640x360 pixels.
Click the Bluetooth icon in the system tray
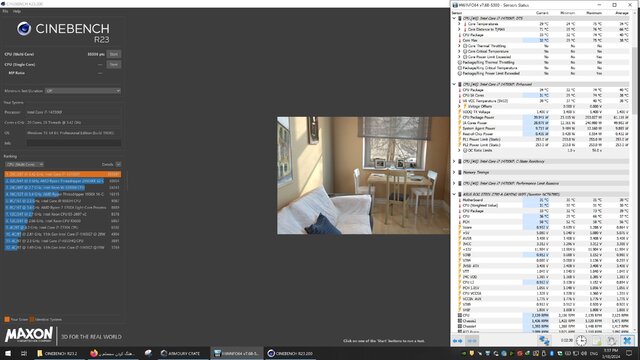(552, 353)
